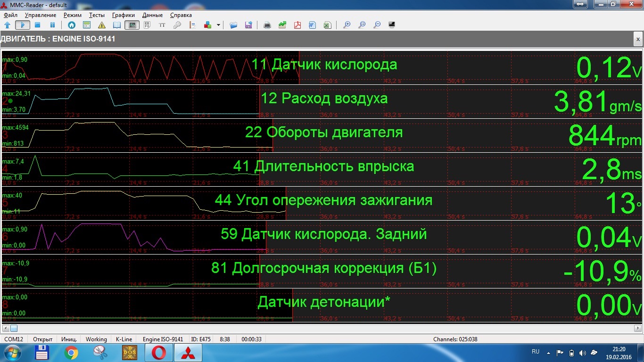The height and width of the screenshot is (362, 644).
Task: Click the RU language indicator in tray
Action: tap(536, 352)
